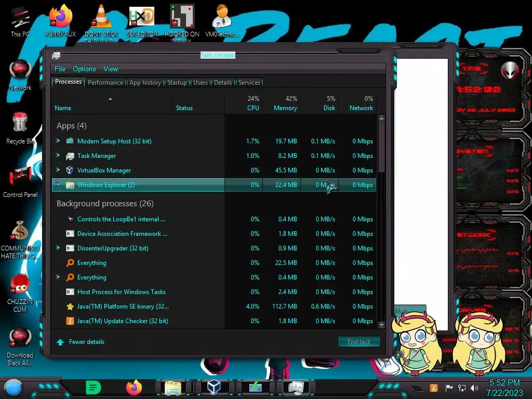Click Task Manager's taskbar button

pyautogui.click(x=297, y=387)
